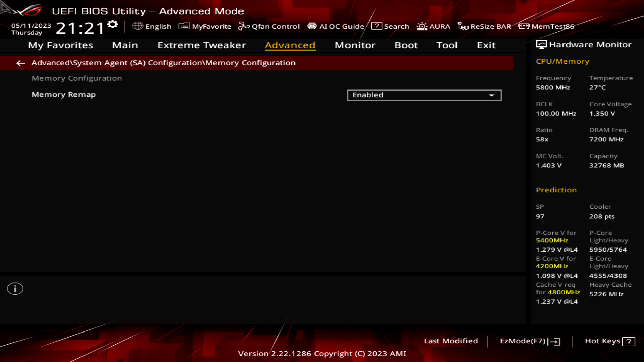
Task: Click the MyFavorite star icon
Action: point(183,26)
